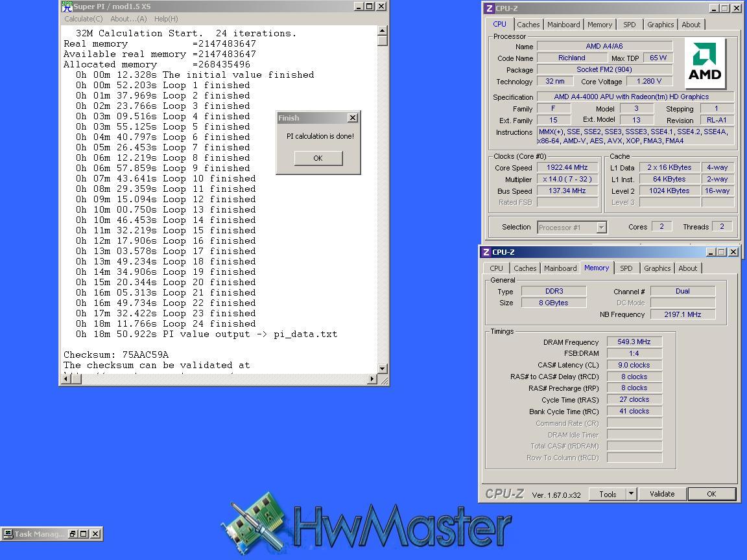Click the vertical scrollbar thumb in Super PI
The image size is (747, 560).
pyautogui.click(x=382, y=40)
